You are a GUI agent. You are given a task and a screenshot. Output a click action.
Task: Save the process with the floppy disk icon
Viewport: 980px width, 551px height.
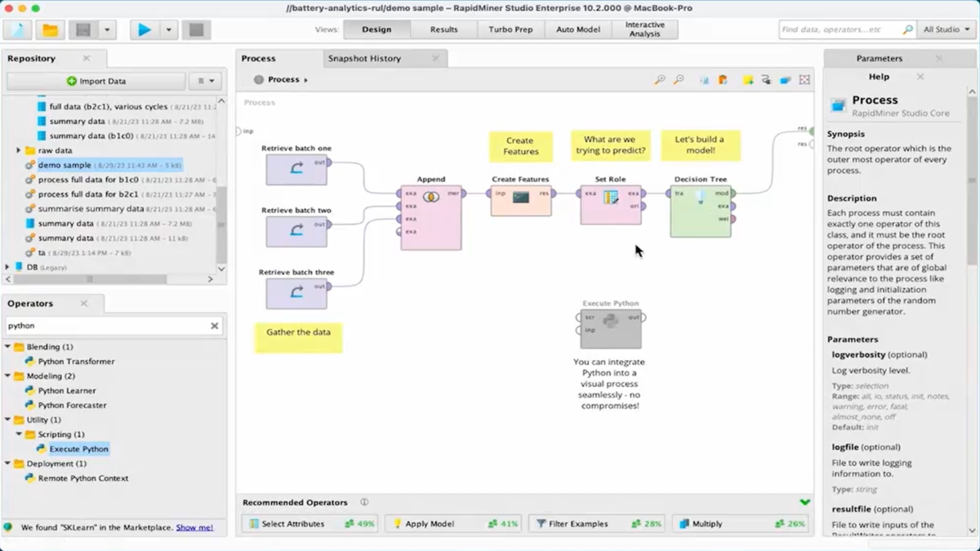point(83,29)
